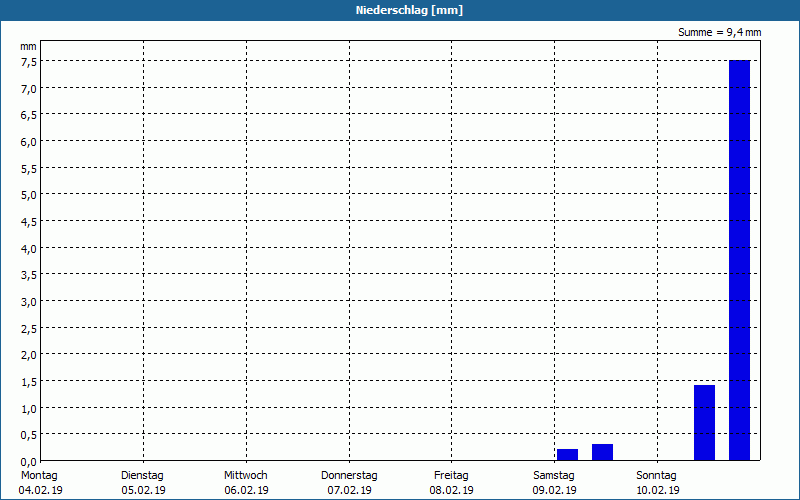The width and height of the screenshot is (800, 500).
Task: Click the '0,5' y-axis value
Action: [x=29, y=436]
